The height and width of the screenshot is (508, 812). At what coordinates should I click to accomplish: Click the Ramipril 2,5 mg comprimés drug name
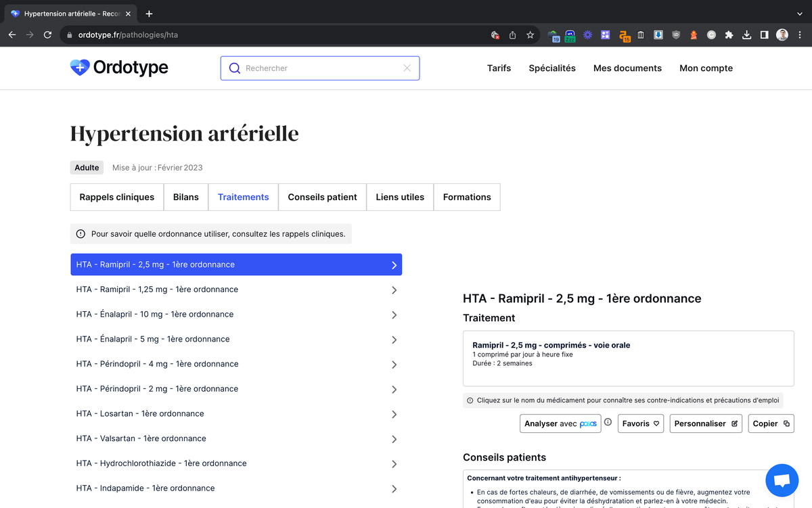[x=551, y=345]
